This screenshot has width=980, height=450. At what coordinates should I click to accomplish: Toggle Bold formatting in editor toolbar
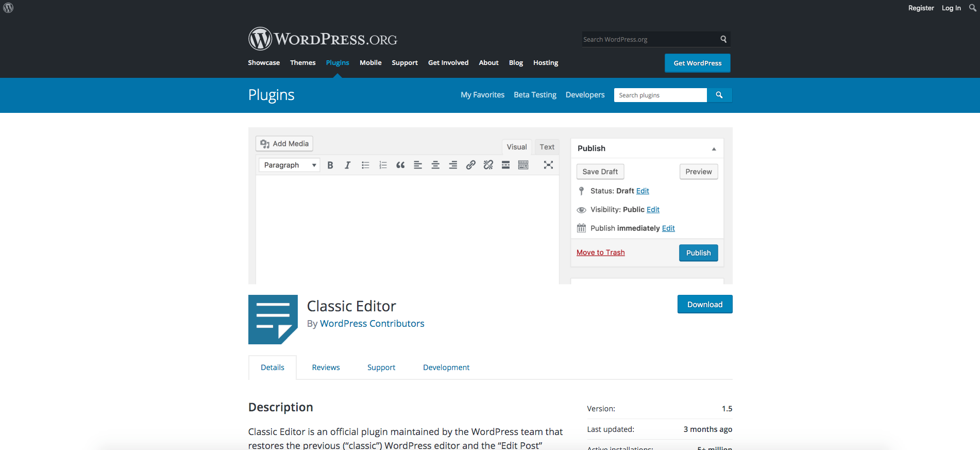point(330,165)
